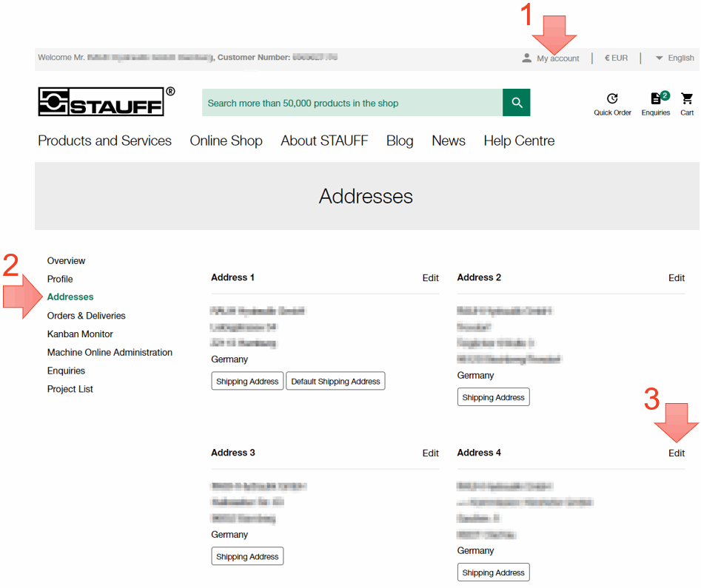Open the About STAUFF menu
Screen dimensions: 701x588
pyautogui.click(x=324, y=141)
